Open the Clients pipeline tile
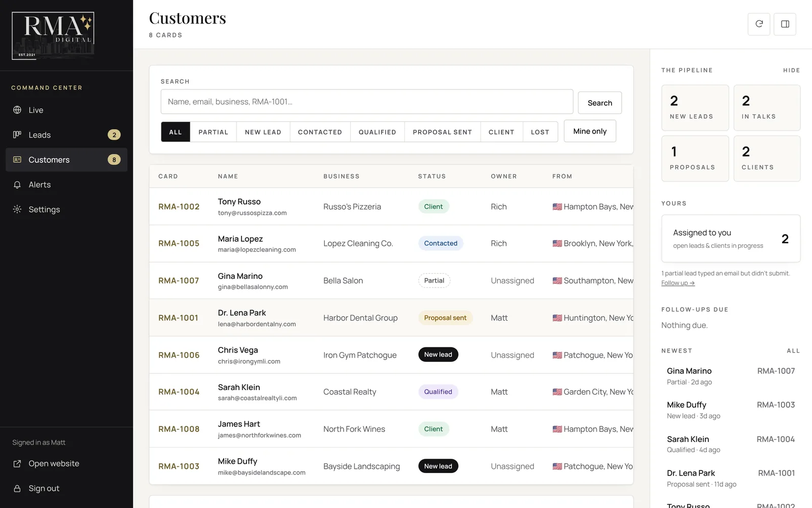Image resolution: width=812 pixels, height=508 pixels. [767, 158]
